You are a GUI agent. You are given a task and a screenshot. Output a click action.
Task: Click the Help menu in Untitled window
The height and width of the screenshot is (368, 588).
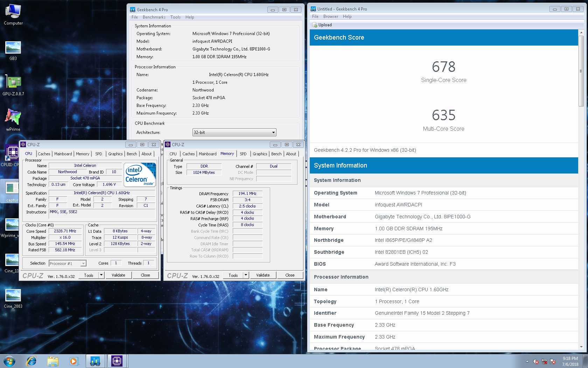click(347, 16)
